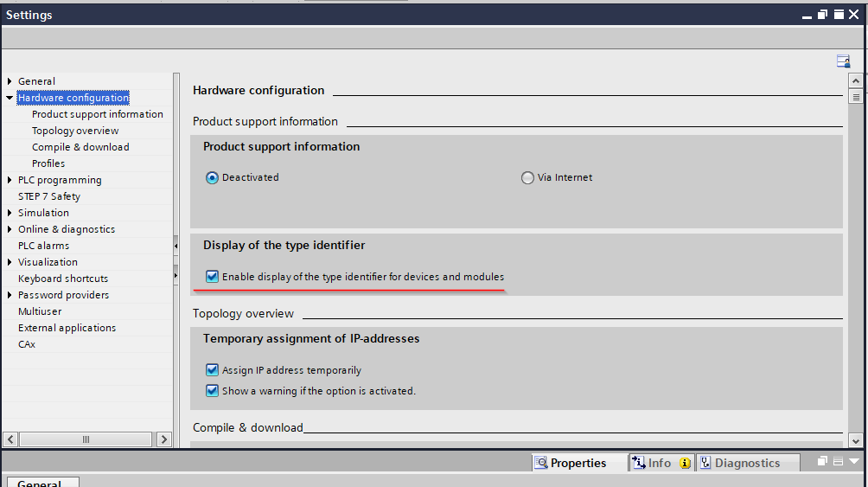Click the content vertical scrollbar thumb

(x=856, y=97)
